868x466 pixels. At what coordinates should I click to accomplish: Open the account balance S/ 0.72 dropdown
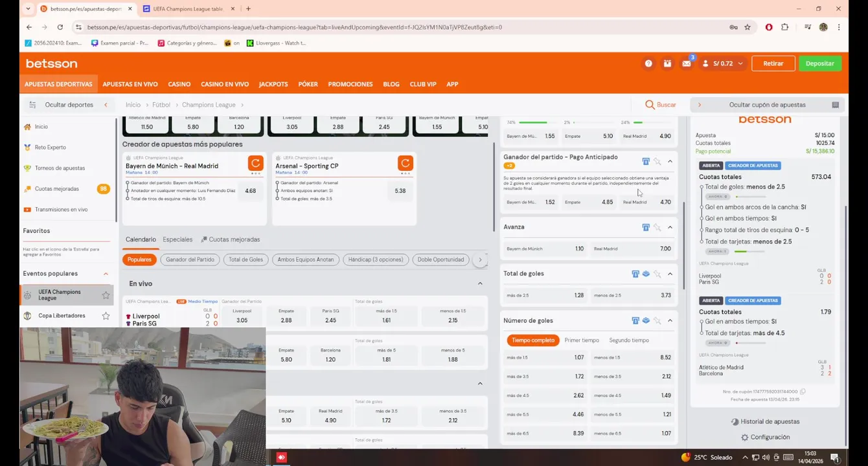tap(723, 63)
